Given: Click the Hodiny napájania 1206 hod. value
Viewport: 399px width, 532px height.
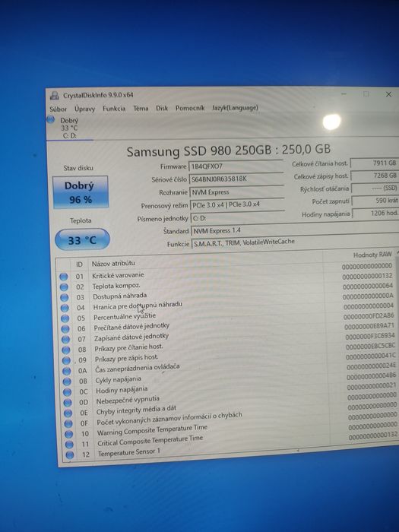Looking at the screenshot, I should (x=376, y=214).
